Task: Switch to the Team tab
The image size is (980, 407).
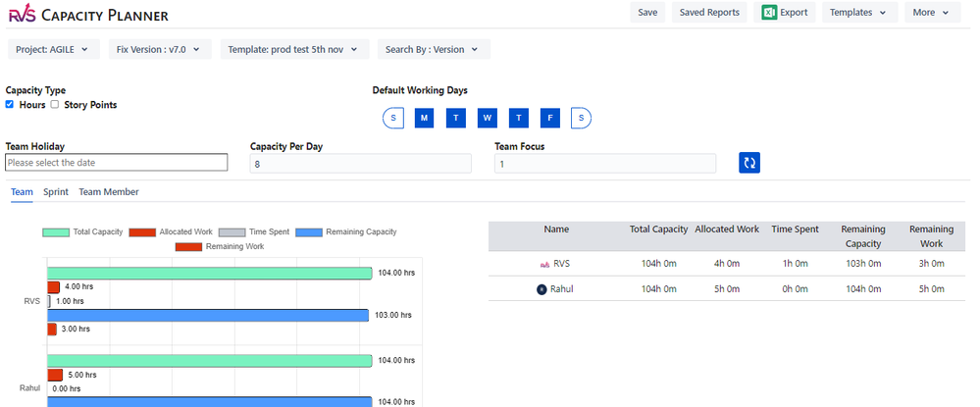Action: (x=22, y=192)
